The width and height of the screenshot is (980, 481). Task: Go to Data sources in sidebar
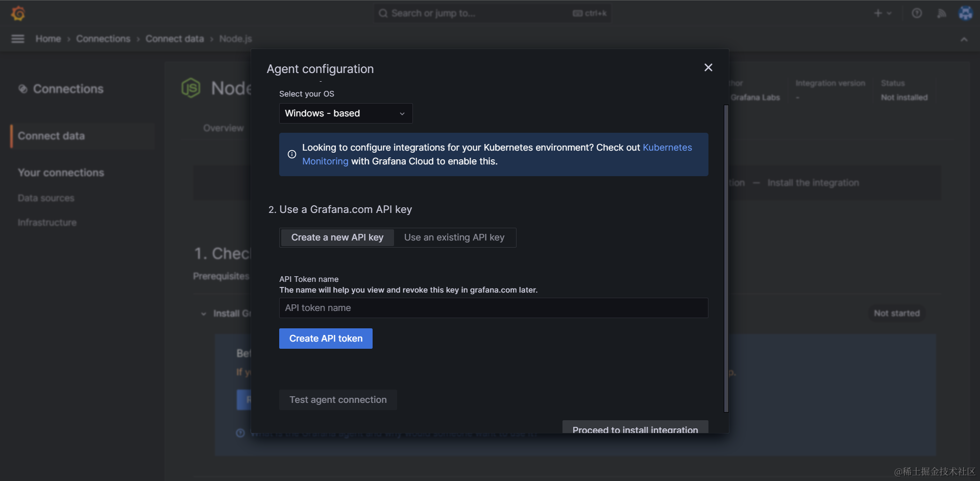[x=46, y=198]
